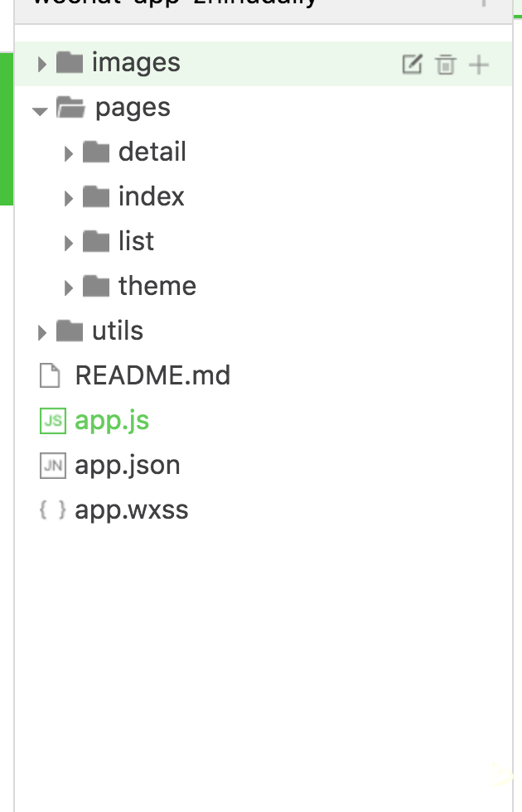Click the document icon beside README.md
This screenshot has height=812, width=522.
(x=51, y=376)
